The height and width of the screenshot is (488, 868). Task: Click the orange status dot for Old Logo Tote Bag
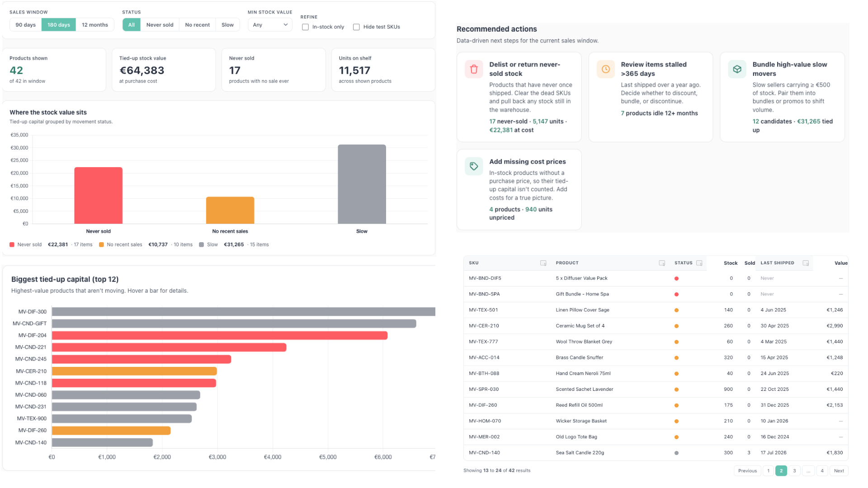[x=676, y=437]
